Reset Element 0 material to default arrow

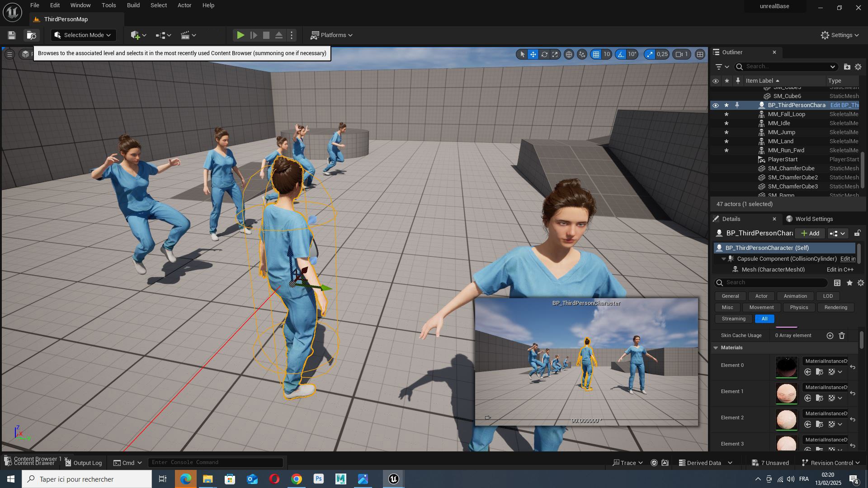coord(853,367)
